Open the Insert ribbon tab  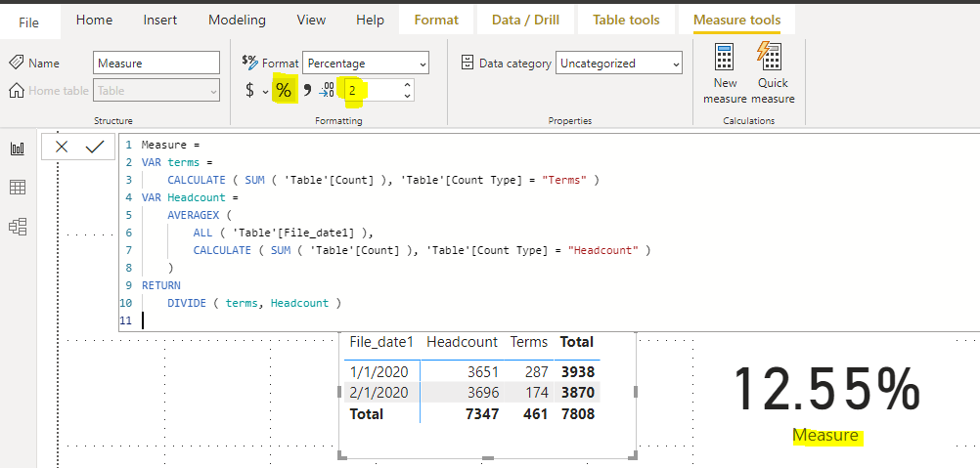coord(160,20)
